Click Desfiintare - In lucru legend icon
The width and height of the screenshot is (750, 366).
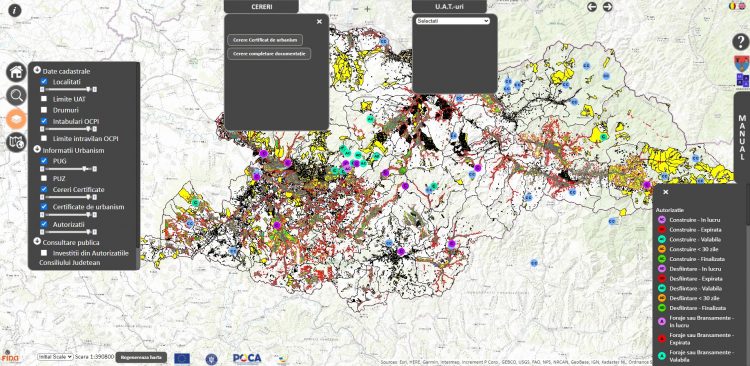point(662,269)
